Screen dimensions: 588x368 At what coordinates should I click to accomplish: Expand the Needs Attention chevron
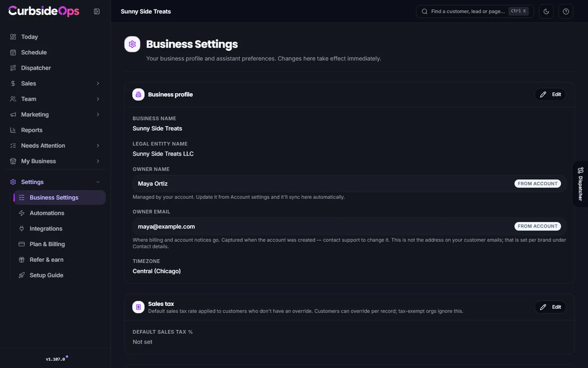pos(98,146)
